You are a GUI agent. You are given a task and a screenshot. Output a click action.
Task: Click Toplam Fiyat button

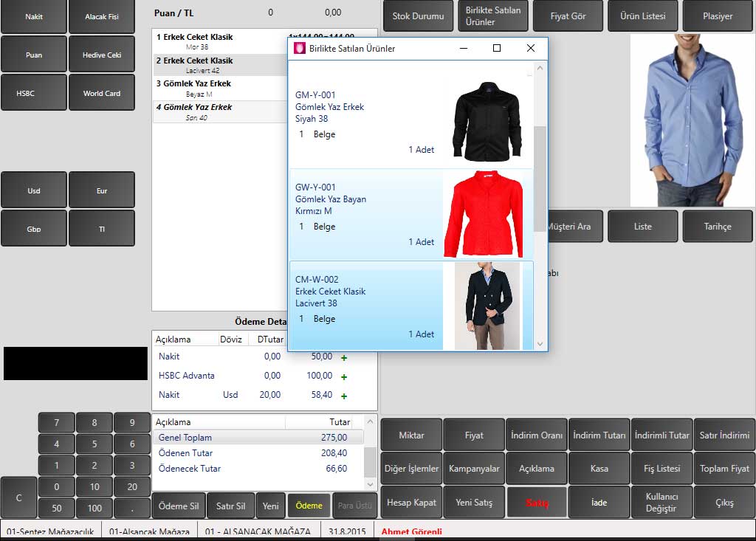tap(725, 468)
